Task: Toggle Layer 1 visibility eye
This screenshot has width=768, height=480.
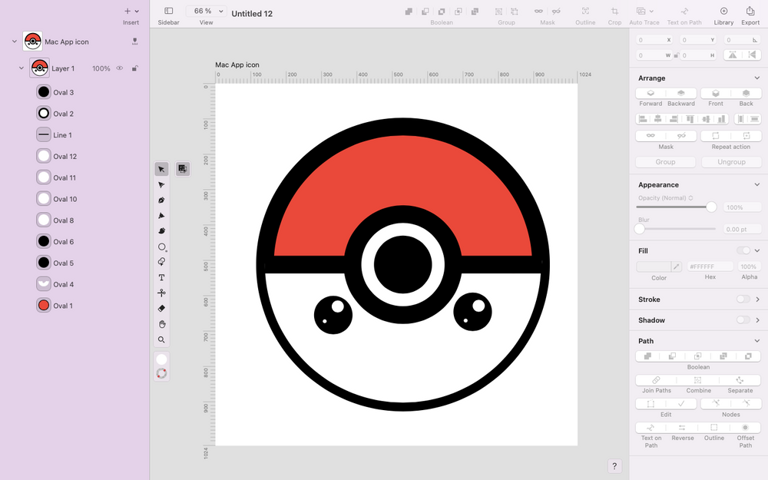Action: pyautogui.click(x=120, y=69)
